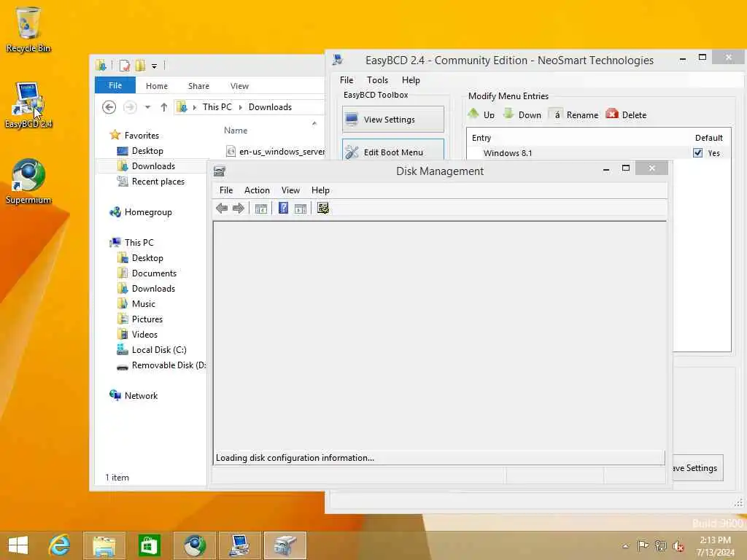Click the volume icon in system tray

point(678,545)
